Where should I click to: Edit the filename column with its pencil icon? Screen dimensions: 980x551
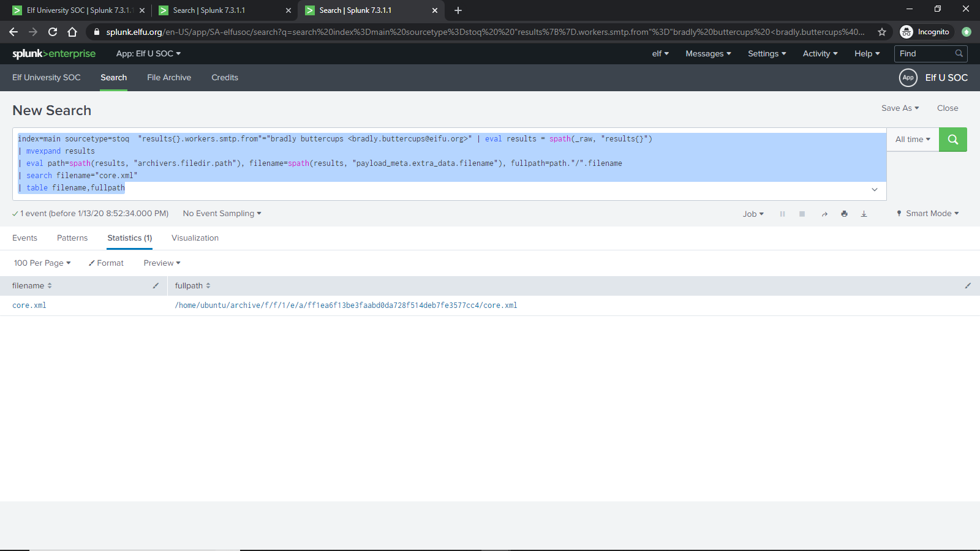point(156,286)
